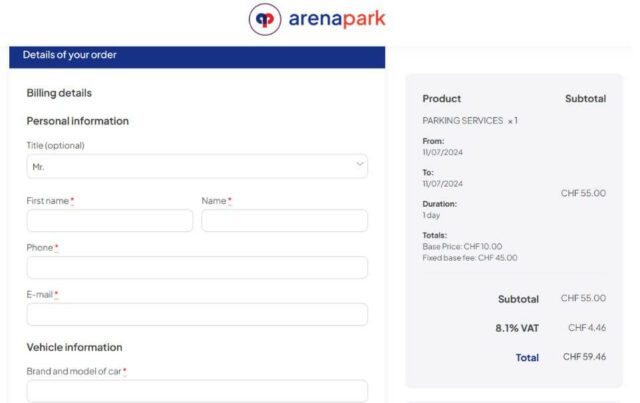Click the arenapark circular logo icon

click(265, 19)
